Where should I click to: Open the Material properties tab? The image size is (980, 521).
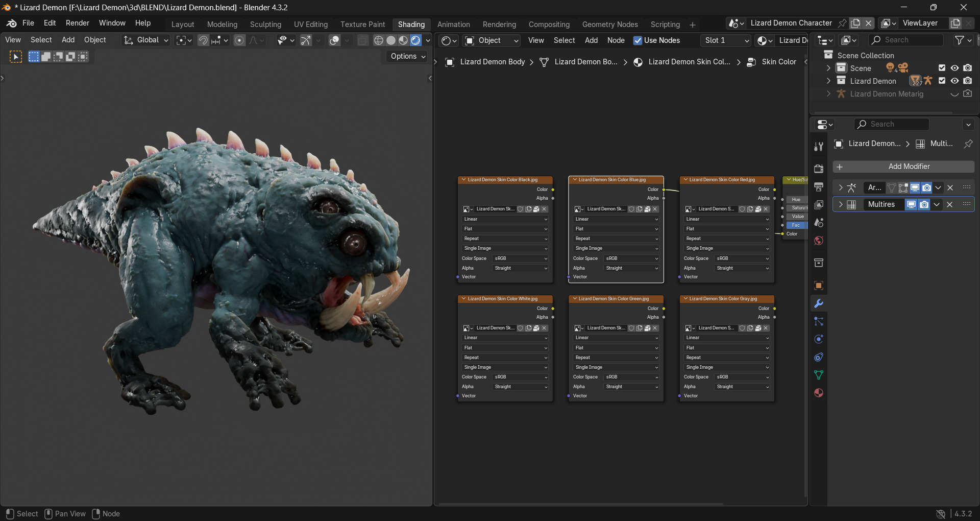pos(819,393)
